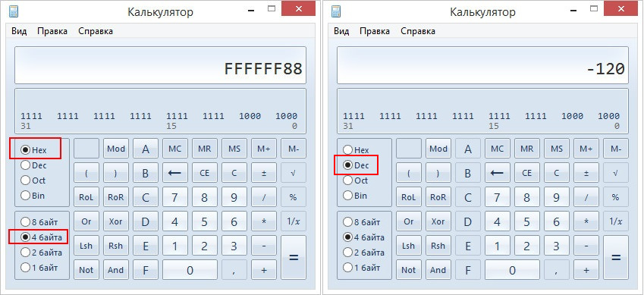Click Or button in right calculator
Screen dimensions: 644x295
click(x=409, y=221)
